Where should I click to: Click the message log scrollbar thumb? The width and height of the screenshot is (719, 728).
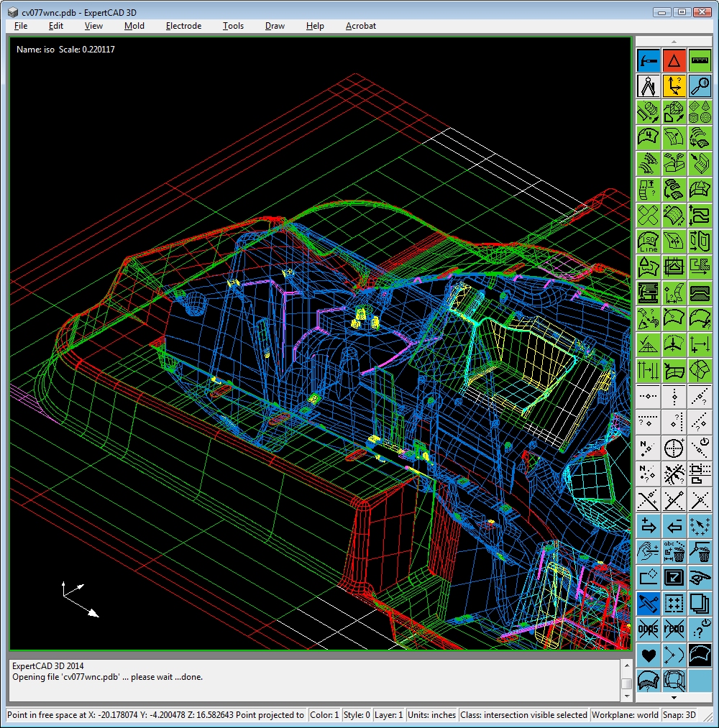click(626, 684)
